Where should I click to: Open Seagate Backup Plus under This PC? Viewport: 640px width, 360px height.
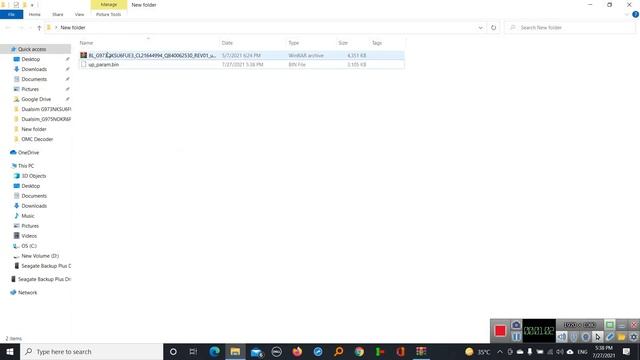(46, 266)
